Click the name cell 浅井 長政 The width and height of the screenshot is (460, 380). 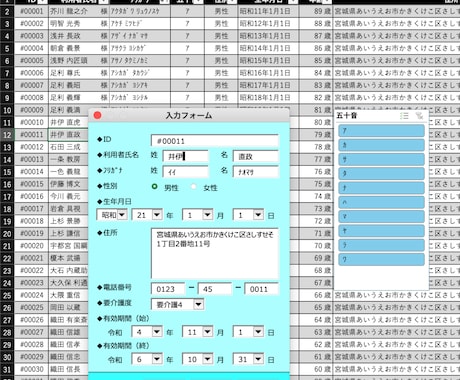79,36
